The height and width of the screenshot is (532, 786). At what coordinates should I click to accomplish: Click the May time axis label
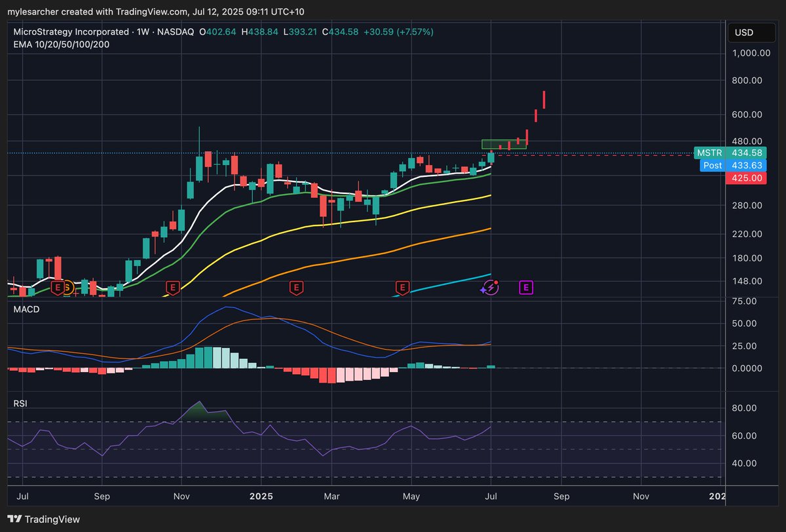(411, 497)
